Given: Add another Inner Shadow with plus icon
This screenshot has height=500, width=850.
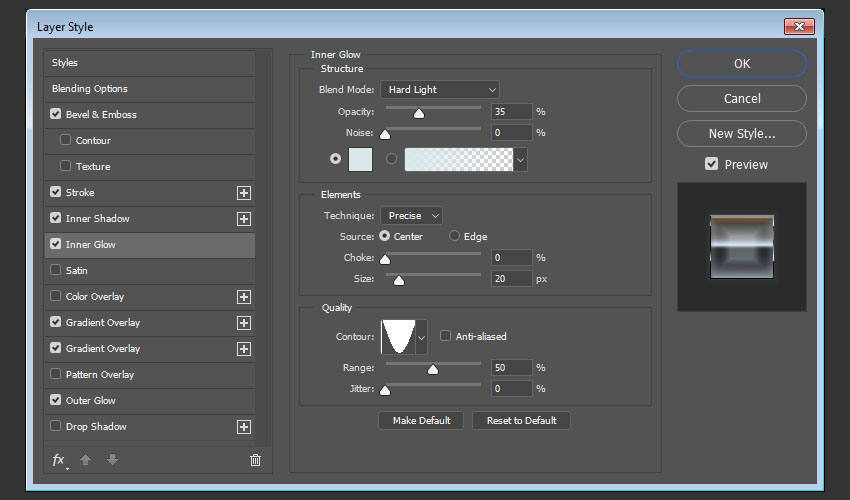Looking at the screenshot, I should pos(243,219).
